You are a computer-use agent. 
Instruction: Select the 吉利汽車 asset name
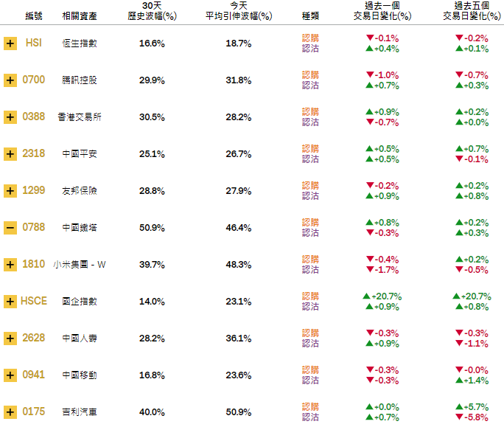(80, 412)
